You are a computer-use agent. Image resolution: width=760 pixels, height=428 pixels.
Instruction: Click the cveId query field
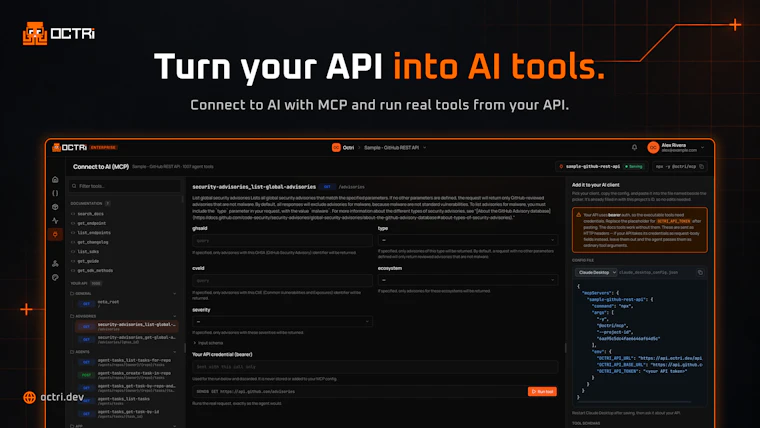pyautogui.click(x=282, y=280)
